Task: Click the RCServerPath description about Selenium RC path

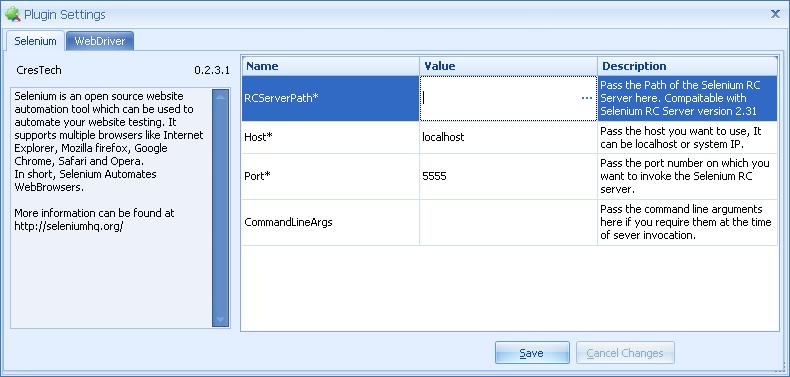Action: coord(687,98)
